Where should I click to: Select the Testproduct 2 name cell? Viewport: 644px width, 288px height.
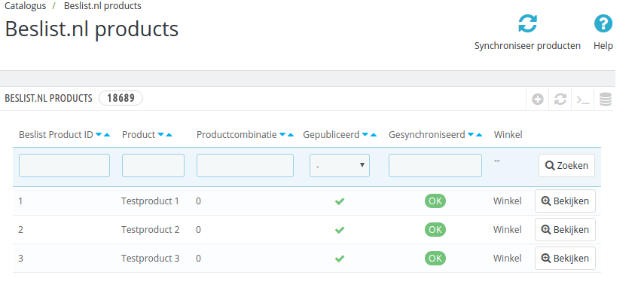[x=151, y=230]
